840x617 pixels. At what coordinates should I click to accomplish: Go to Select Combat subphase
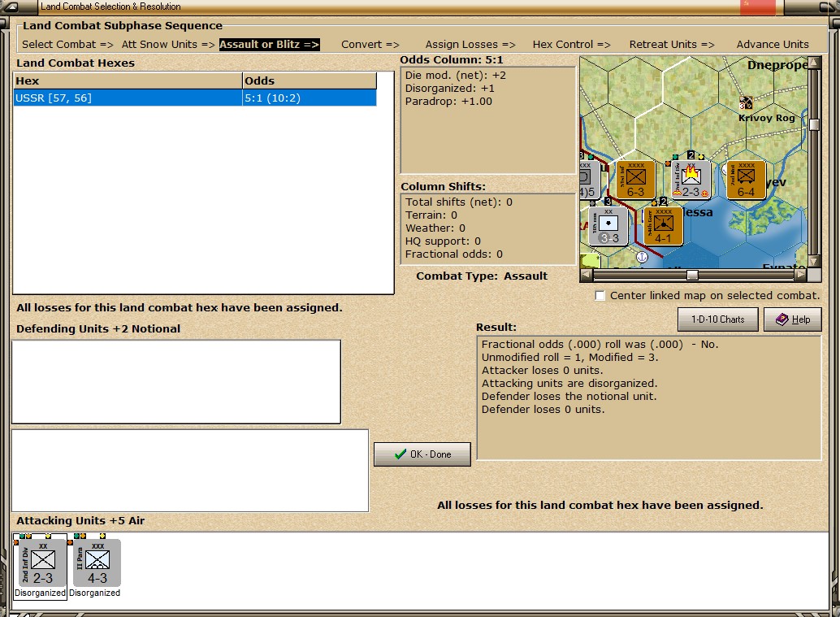tap(67, 45)
